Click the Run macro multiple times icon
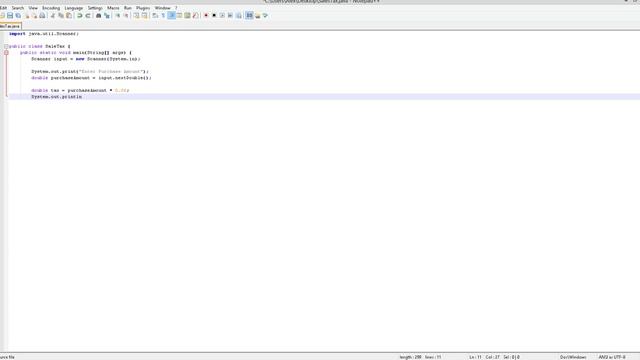The width and height of the screenshot is (640, 360). 230,16
